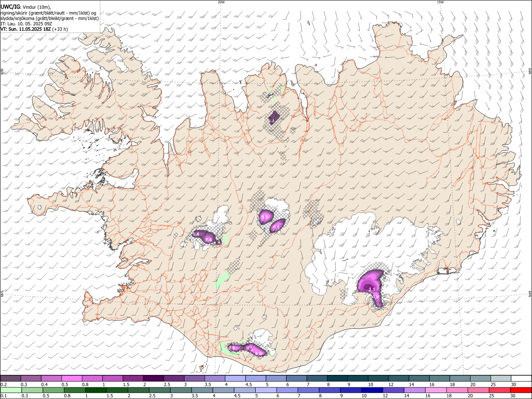Pick top legend row lavender swatch labeled 4
This screenshot has height=399, width=532.
coord(235,378)
